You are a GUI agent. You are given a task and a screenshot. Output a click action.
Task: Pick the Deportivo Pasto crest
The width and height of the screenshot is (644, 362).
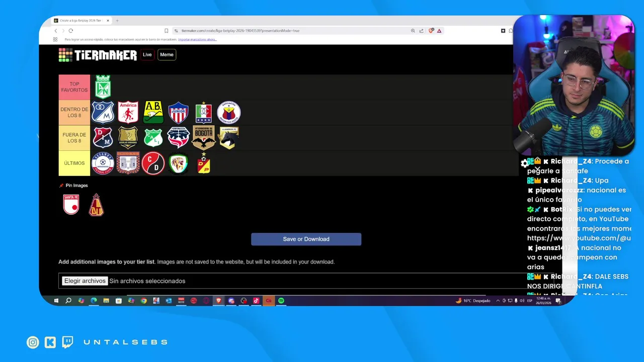(229, 113)
